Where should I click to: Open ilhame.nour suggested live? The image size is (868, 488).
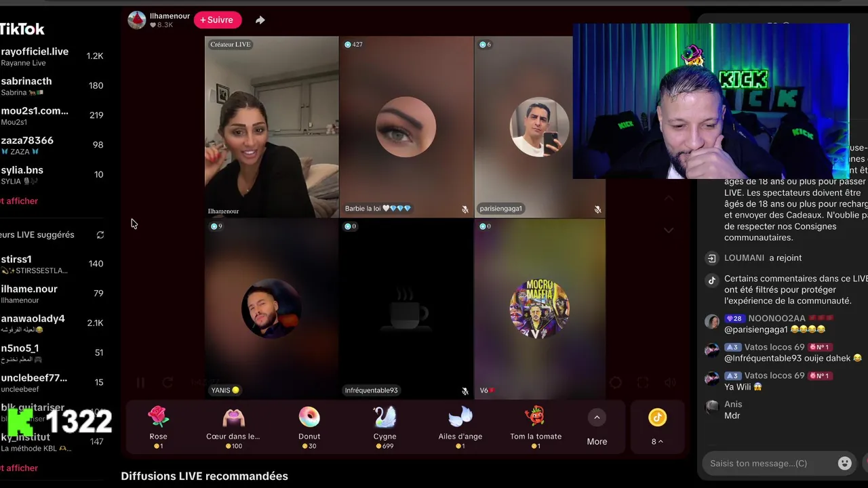[53, 294]
